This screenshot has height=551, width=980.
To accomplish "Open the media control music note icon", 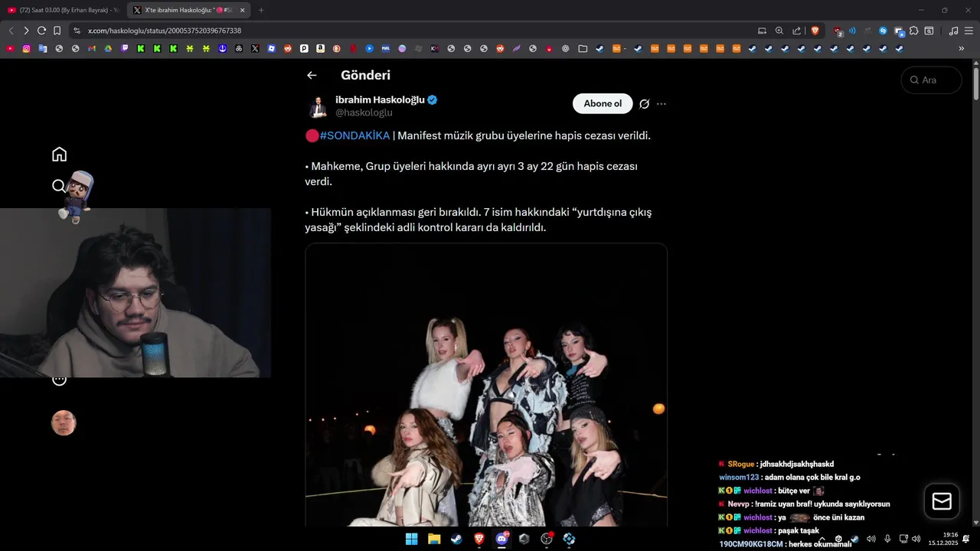I will [x=953, y=31].
